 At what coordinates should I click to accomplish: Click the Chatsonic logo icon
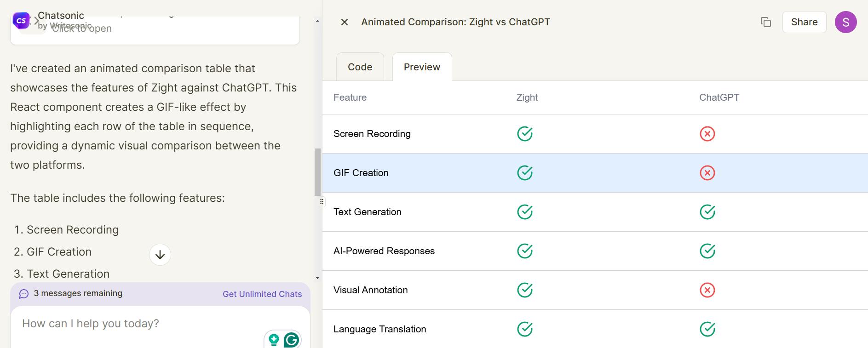(21, 21)
